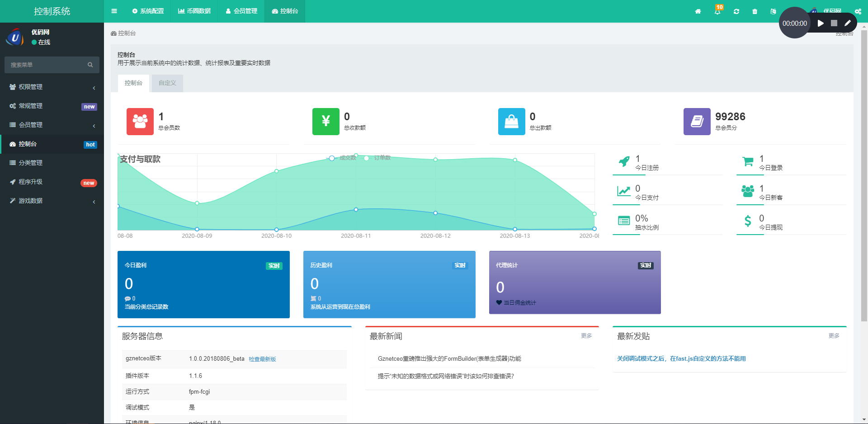This screenshot has height=424, width=868.
Task: Open settings with the gears icon
Action: click(858, 11)
